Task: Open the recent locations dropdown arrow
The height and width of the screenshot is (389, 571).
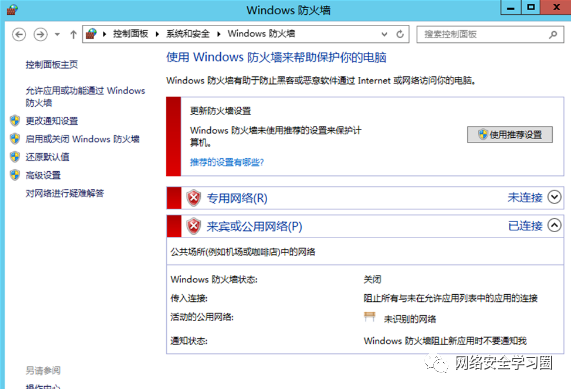Action: [x=57, y=35]
